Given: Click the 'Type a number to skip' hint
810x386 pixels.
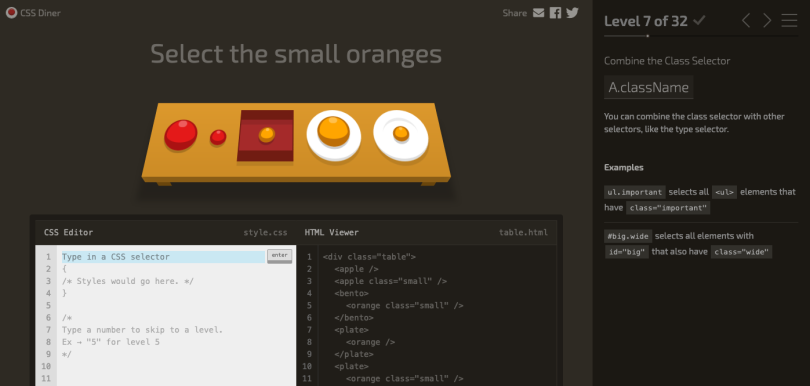Looking at the screenshot, I should point(142,330).
